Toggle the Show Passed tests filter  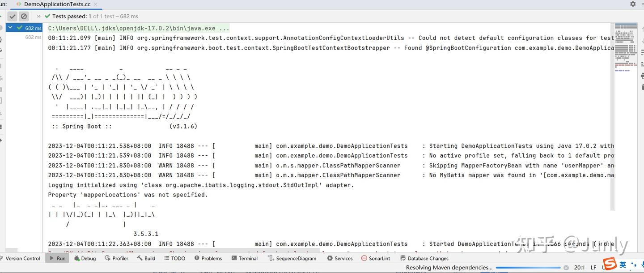click(x=12, y=16)
